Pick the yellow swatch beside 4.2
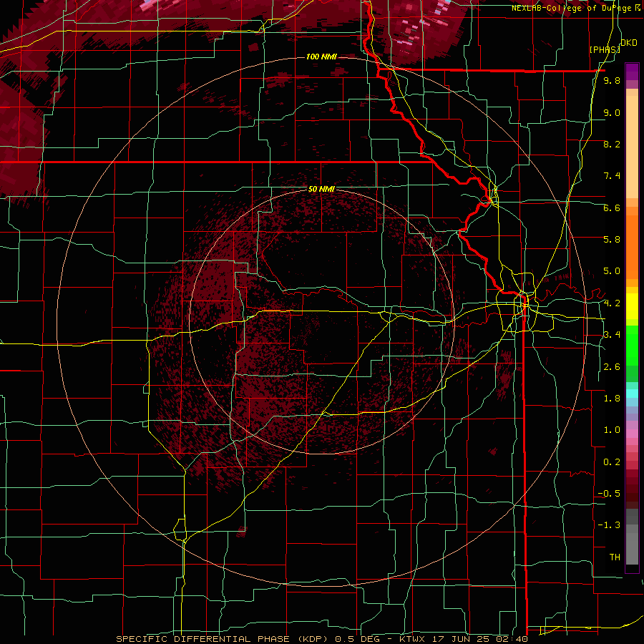The width and height of the screenshot is (644, 644). click(632, 306)
